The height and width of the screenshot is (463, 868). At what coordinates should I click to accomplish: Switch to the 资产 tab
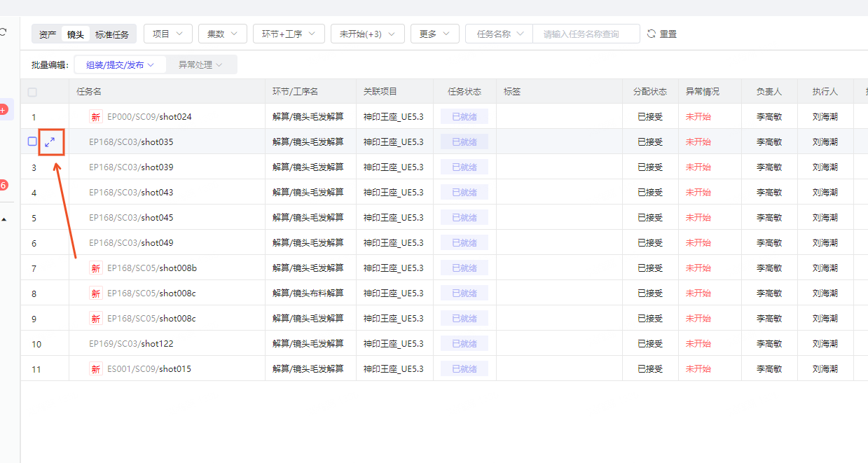[48, 34]
